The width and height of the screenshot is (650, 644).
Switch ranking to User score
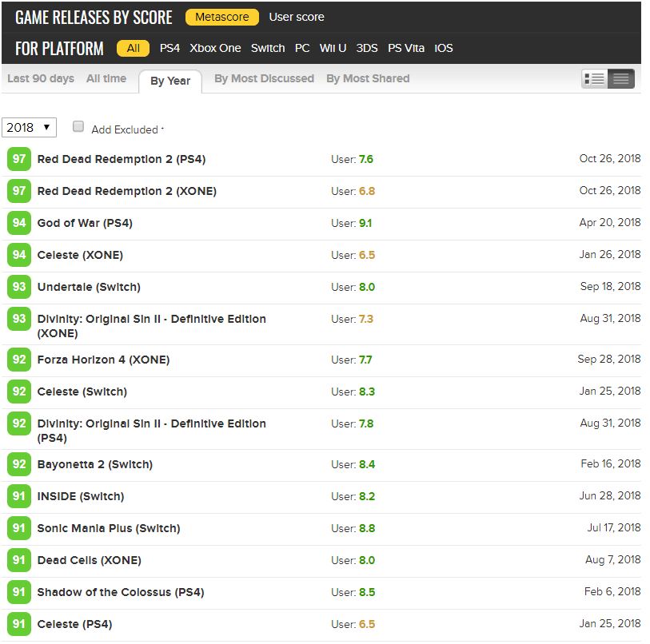point(297,17)
